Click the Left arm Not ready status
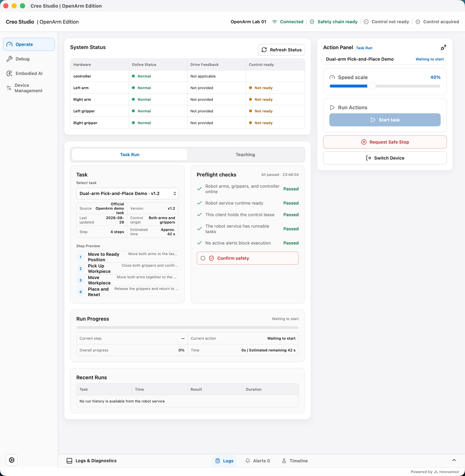 [x=261, y=88]
